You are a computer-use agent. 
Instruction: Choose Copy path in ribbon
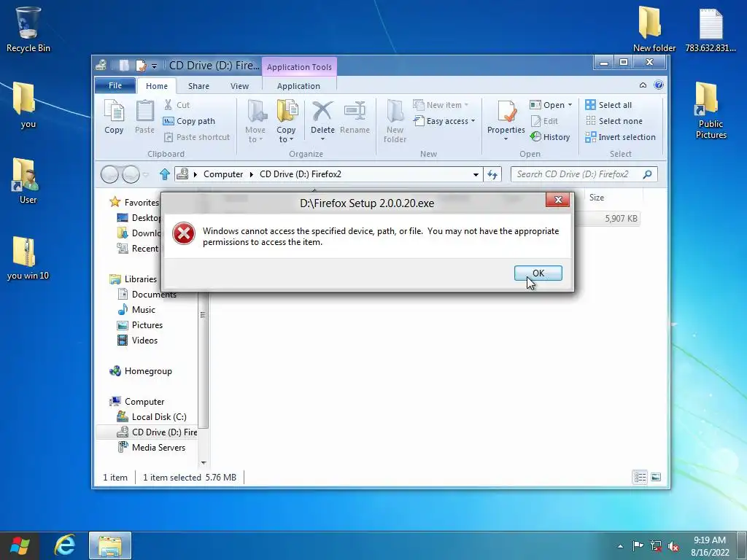189,121
